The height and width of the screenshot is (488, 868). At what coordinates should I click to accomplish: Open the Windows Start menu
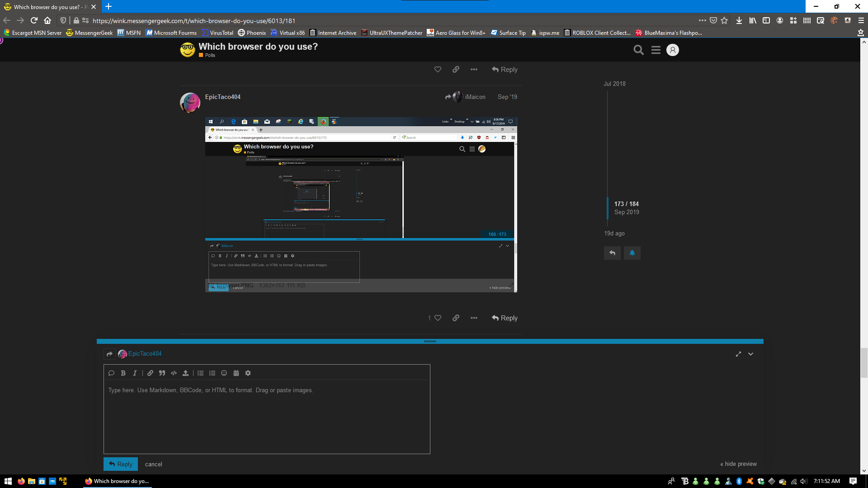click(8, 481)
